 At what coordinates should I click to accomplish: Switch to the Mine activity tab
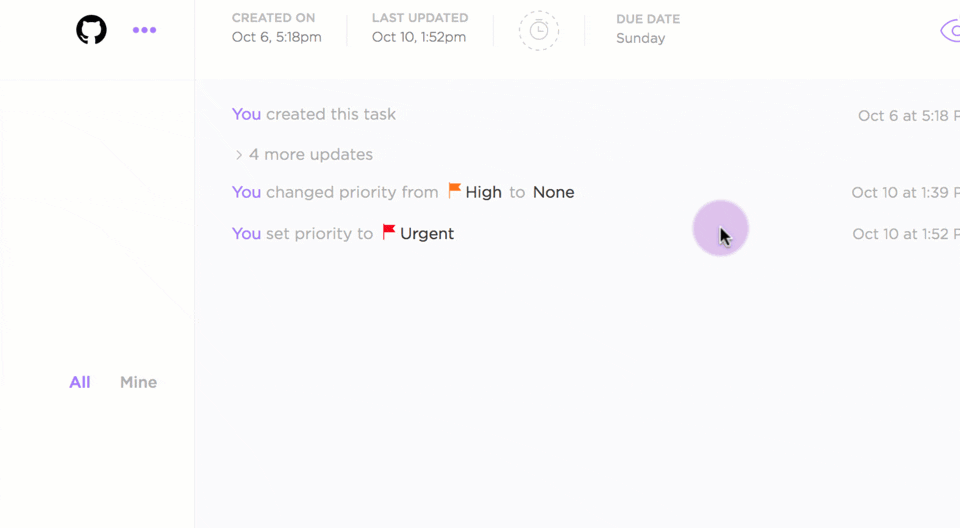[x=138, y=382]
